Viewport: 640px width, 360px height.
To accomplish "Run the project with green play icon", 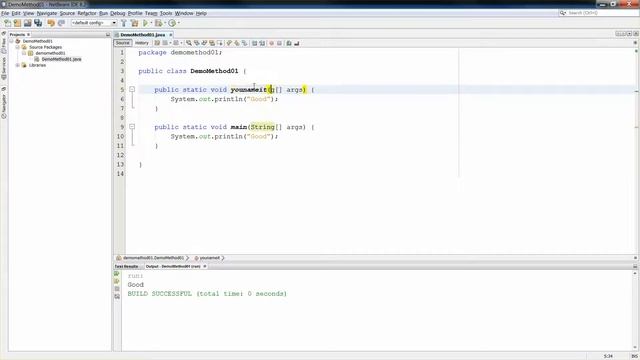I will (x=145, y=23).
